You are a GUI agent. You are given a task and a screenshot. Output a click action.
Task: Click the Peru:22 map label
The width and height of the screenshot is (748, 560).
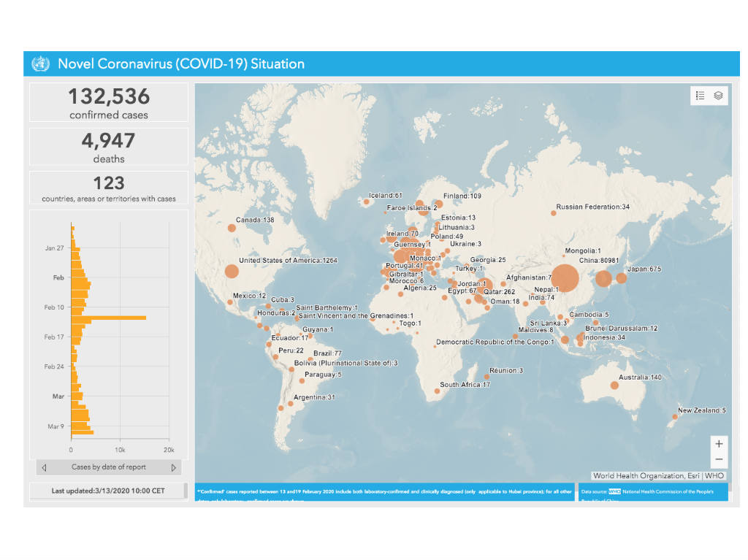(291, 350)
